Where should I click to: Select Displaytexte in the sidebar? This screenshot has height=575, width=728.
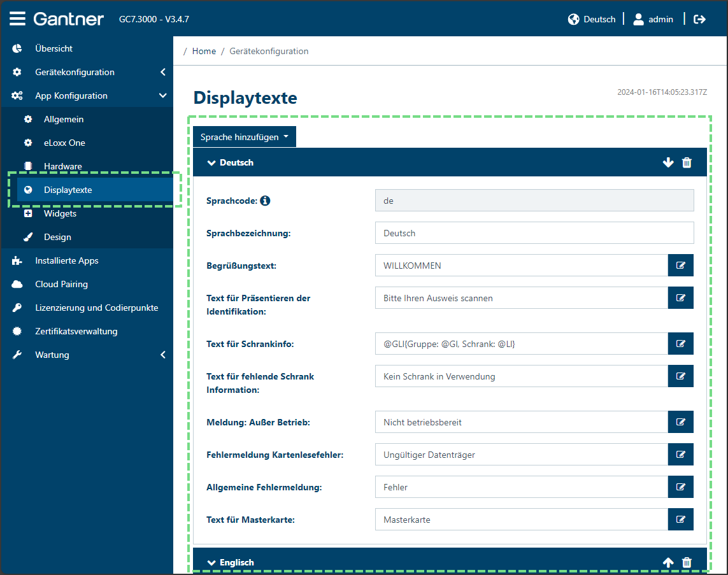(95, 190)
